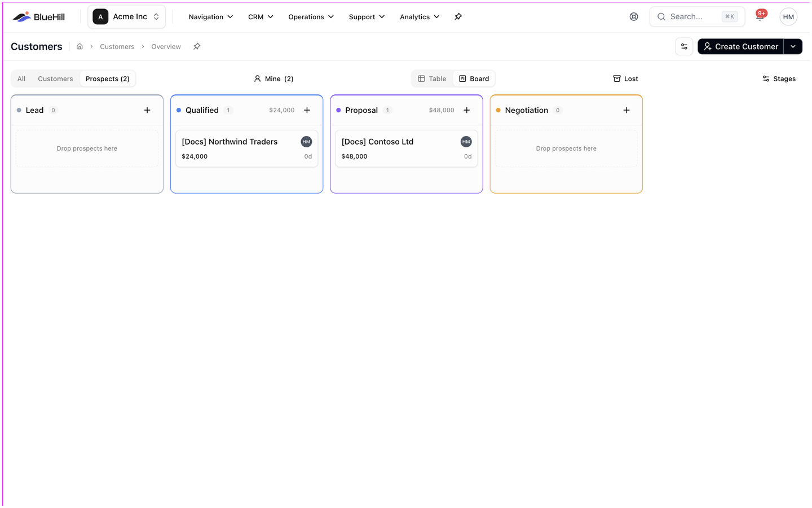
Task: Open the notifications bell
Action: click(760, 16)
